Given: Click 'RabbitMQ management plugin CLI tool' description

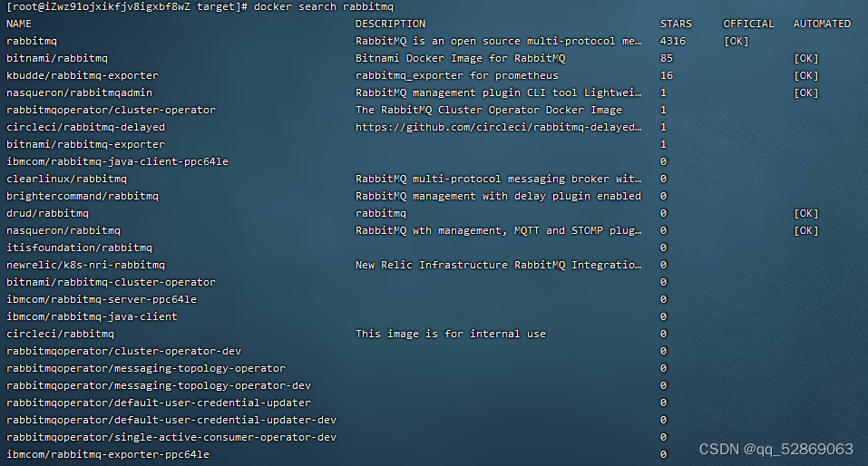Looking at the screenshot, I should click(x=498, y=92).
